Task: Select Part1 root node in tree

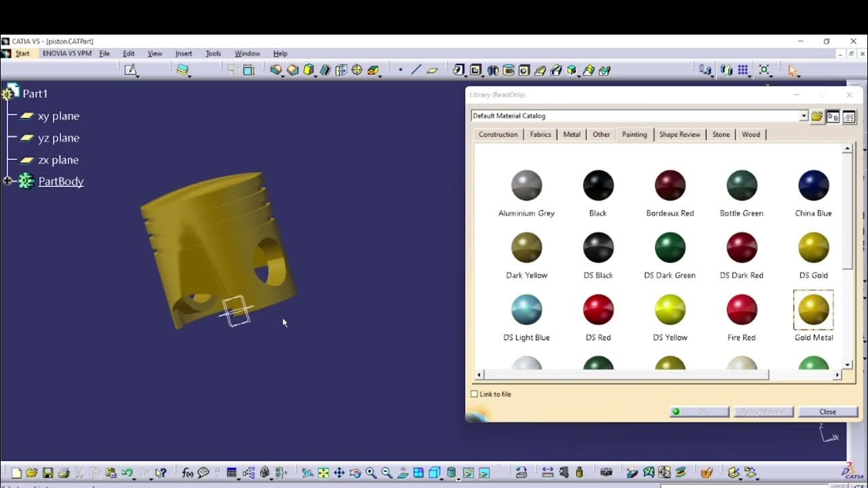Action: point(35,94)
